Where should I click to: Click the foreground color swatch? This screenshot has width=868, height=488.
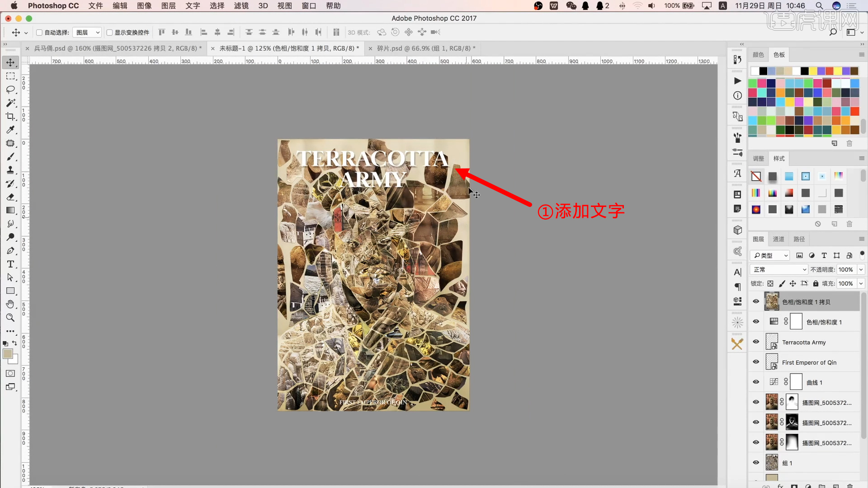coord(8,354)
